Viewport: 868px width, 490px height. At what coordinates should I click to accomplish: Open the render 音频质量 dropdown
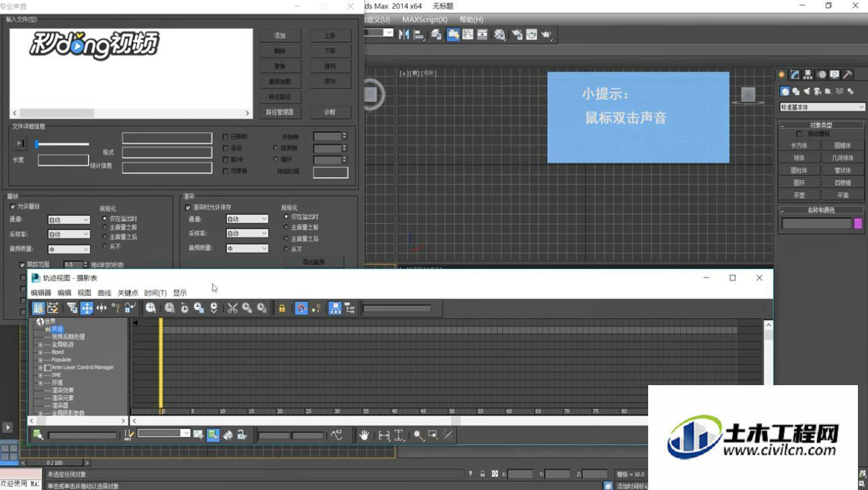click(x=247, y=248)
